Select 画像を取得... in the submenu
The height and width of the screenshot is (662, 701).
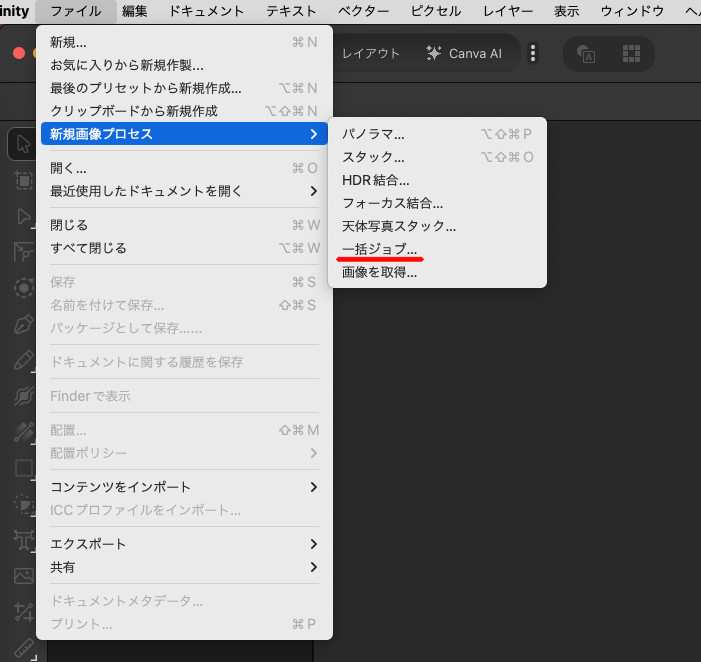437,272
